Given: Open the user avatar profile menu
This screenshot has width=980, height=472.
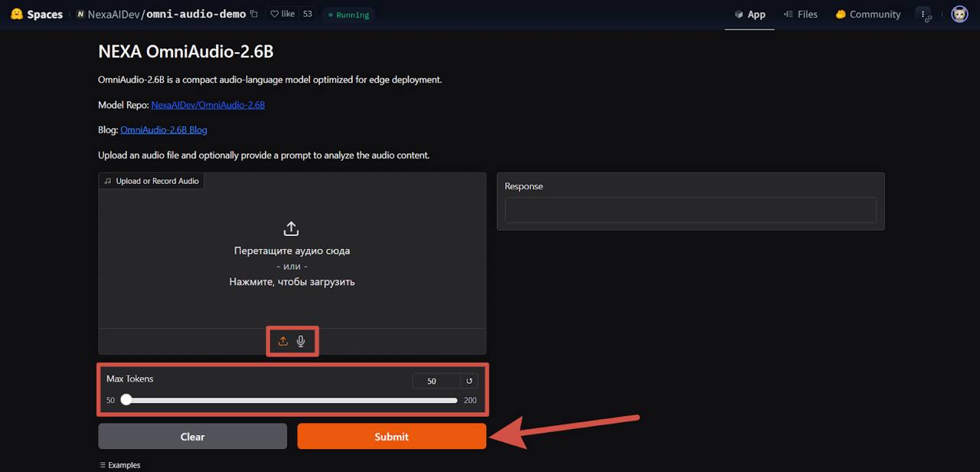Looking at the screenshot, I should pyautogui.click(x=959, y=15).
